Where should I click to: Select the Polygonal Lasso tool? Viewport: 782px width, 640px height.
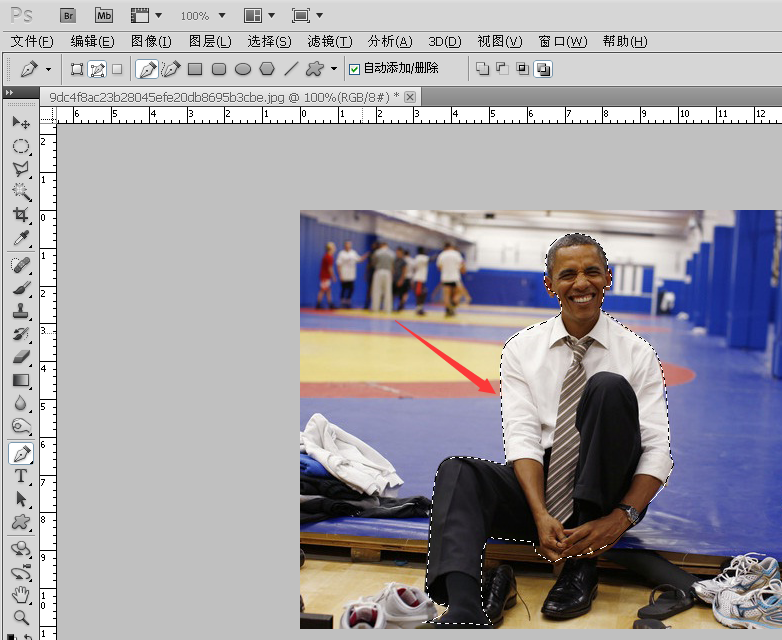[x=20, y=169]
